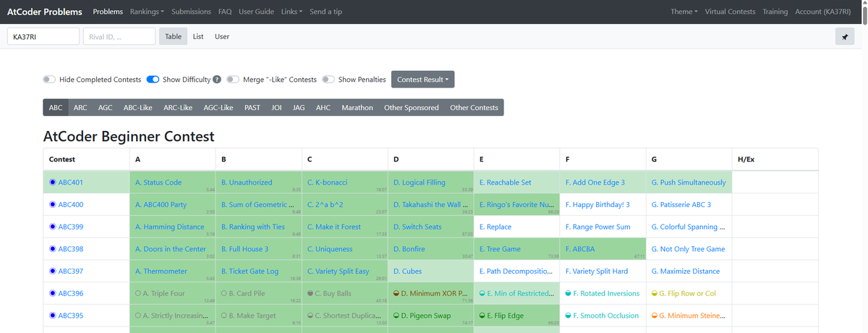The height and width of the screenshot is (333, 868).
Task: Open the Training page
Action: (775, 12)
